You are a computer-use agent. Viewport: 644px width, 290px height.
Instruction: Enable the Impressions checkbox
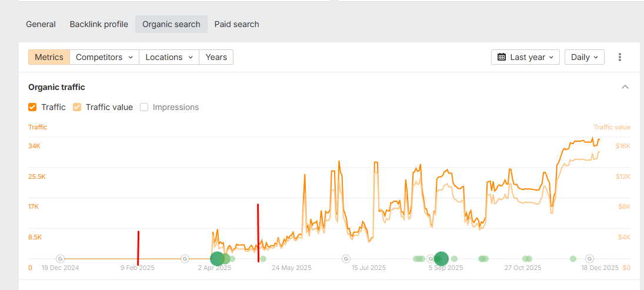tap(144, 107)
